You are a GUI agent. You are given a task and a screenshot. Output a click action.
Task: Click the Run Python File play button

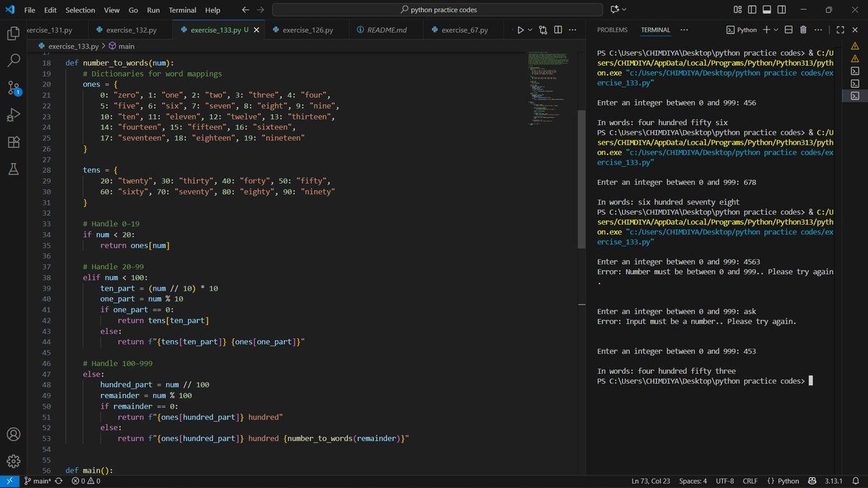click(x=519, y=30)
